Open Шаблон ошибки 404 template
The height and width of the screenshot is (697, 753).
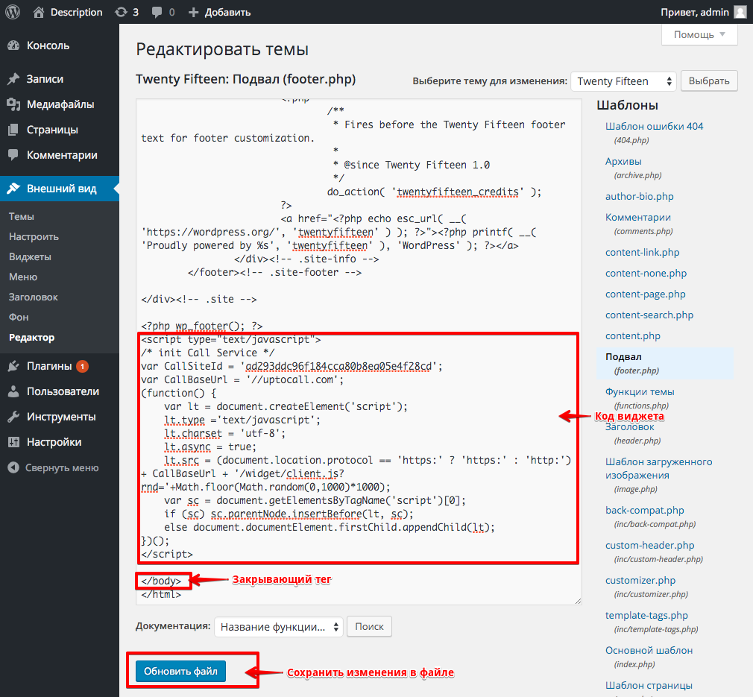pyautogui.click(x=654, y=126)
